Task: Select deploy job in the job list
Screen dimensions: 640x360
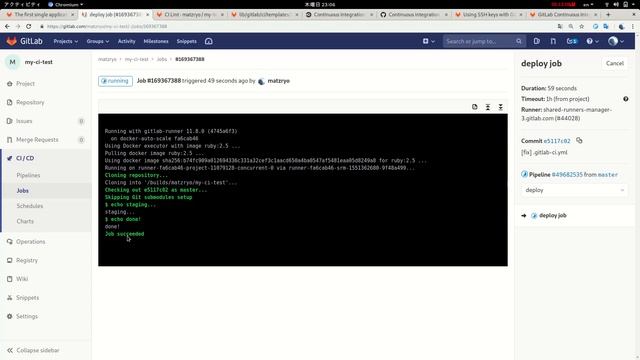Action: click(x=552, y=216)
